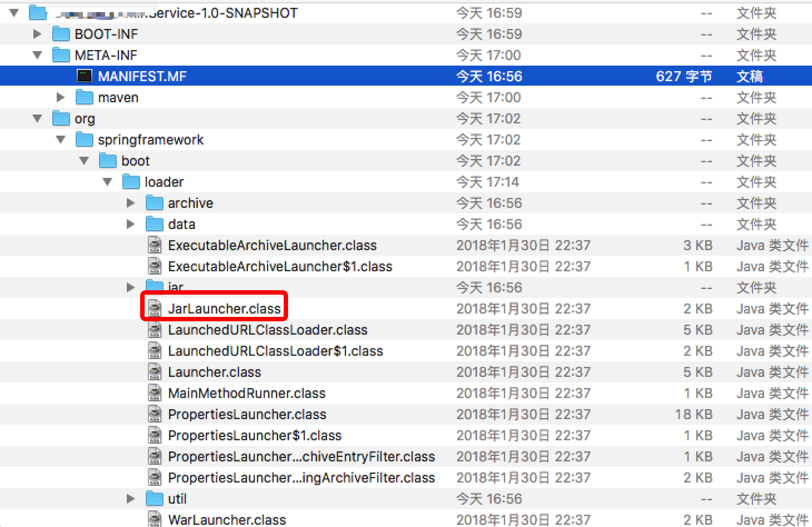Select the JarLauncher.class file name

click(x=224, y=309)
